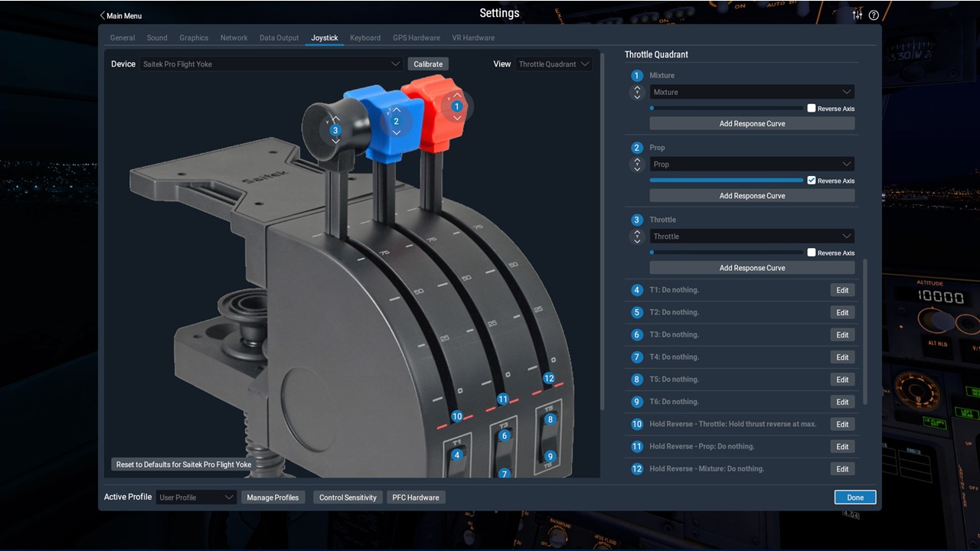Open the View dropdown showing Throttle Quadrant

(554, 64)
